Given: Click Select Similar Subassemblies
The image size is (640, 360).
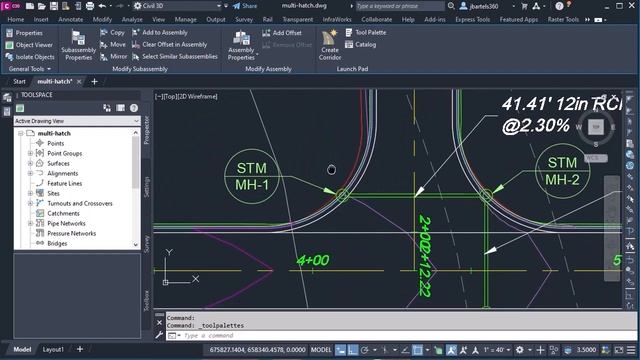Looking at the screenshot, I should coord(175,57).
